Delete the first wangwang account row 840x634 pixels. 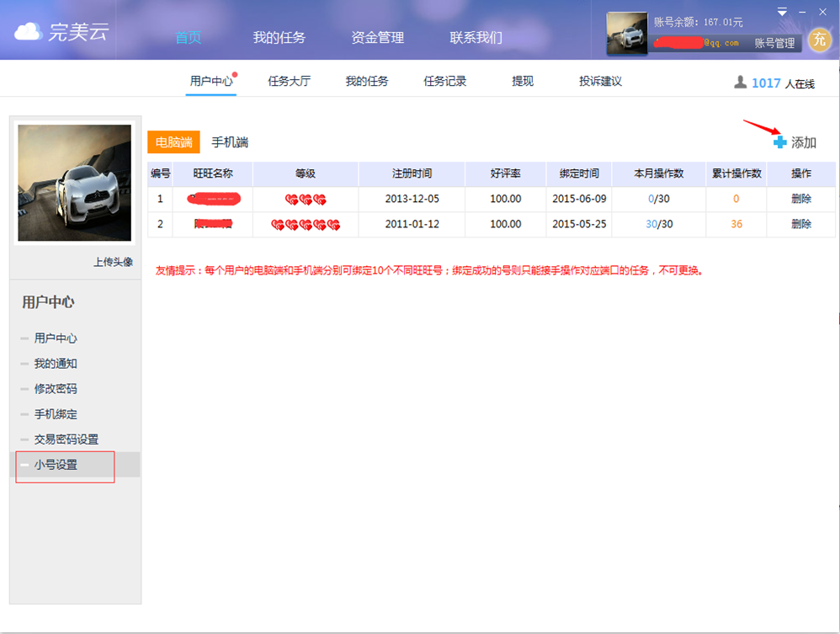pos(801,199)
